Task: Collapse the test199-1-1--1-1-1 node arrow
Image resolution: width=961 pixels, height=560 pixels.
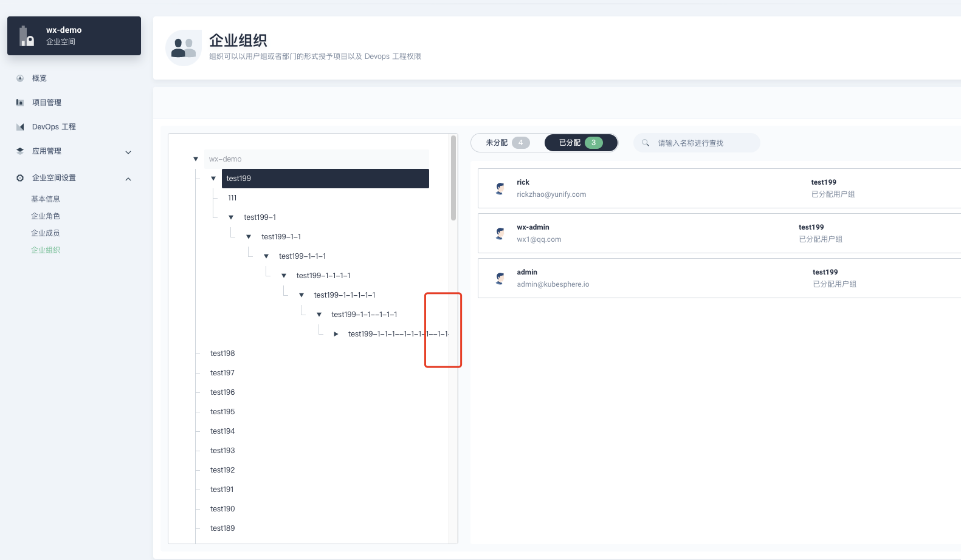Action: pos(319,315)
